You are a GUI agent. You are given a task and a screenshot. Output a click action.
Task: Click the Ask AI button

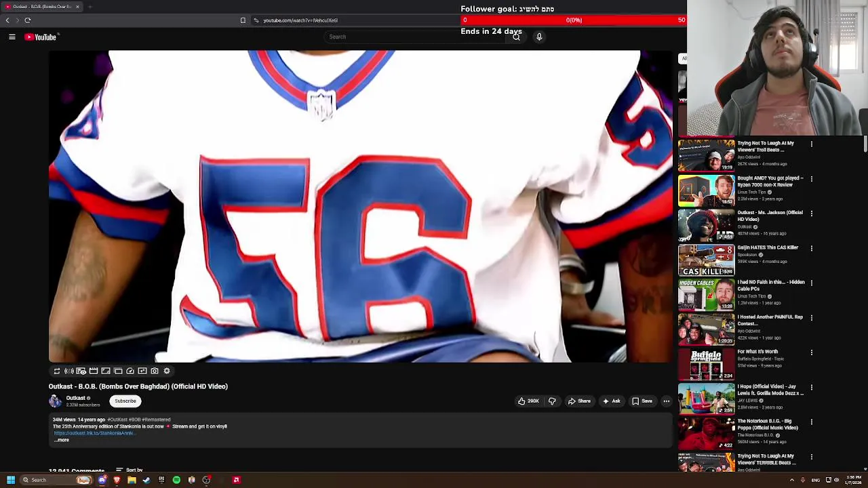tap(611, 401)
